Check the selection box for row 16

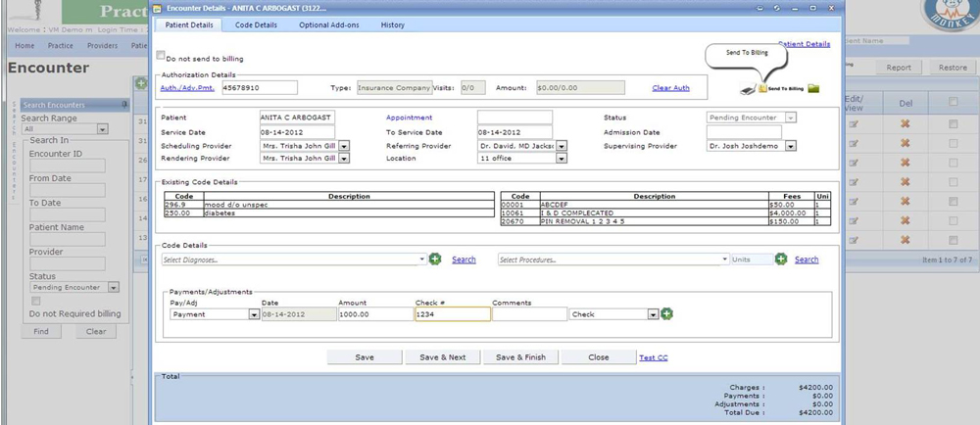(954, 202)
